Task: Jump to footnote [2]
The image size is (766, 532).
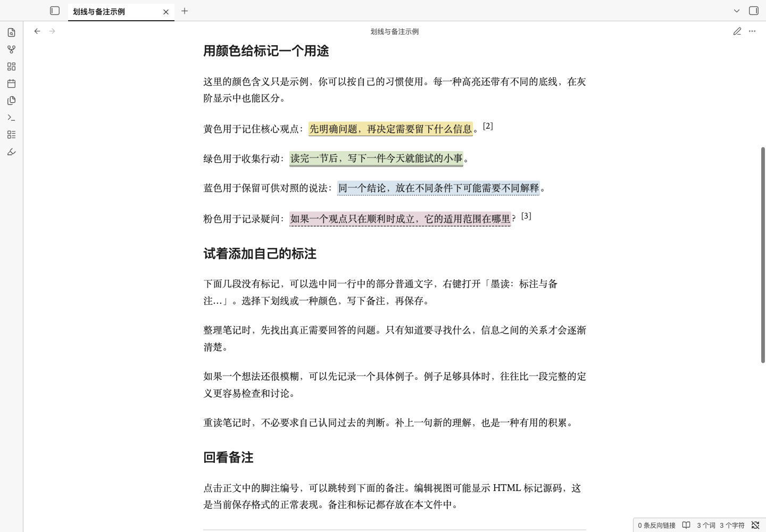Action: tap(488, 126)
